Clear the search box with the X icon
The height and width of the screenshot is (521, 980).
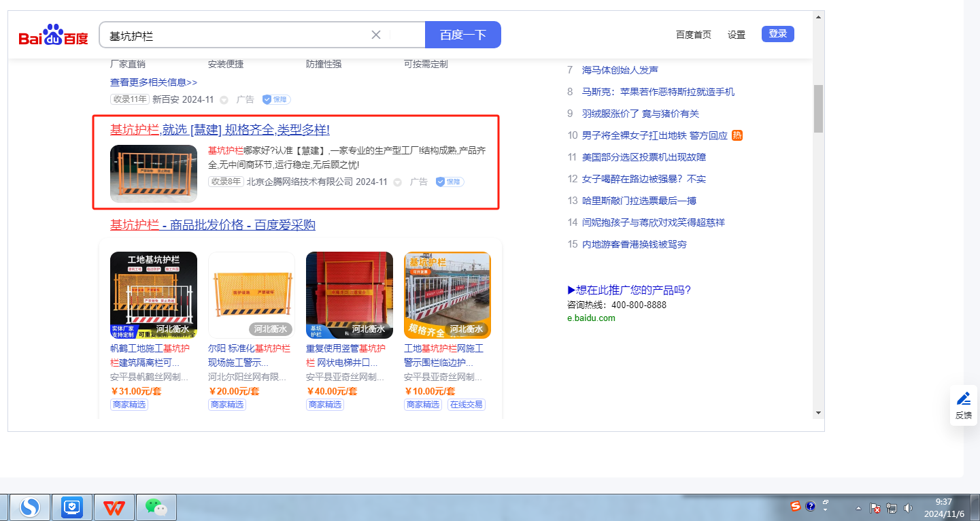(375, 35)
